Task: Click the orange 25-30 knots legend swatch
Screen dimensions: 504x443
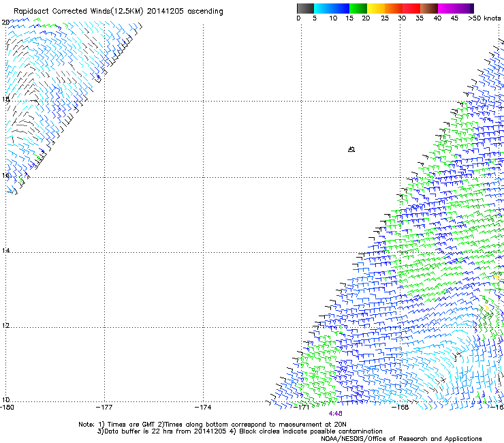Action: click(394, 8)
